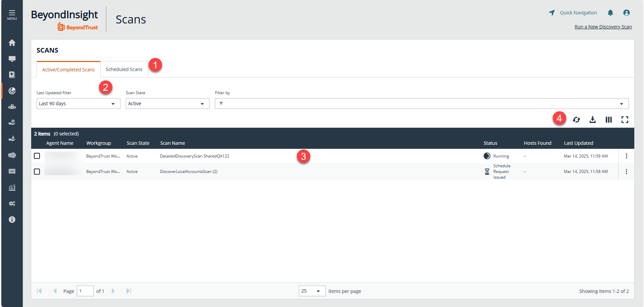Focus the Page number input field
This screenshot has height=307, width=644.
click(85, 291)
